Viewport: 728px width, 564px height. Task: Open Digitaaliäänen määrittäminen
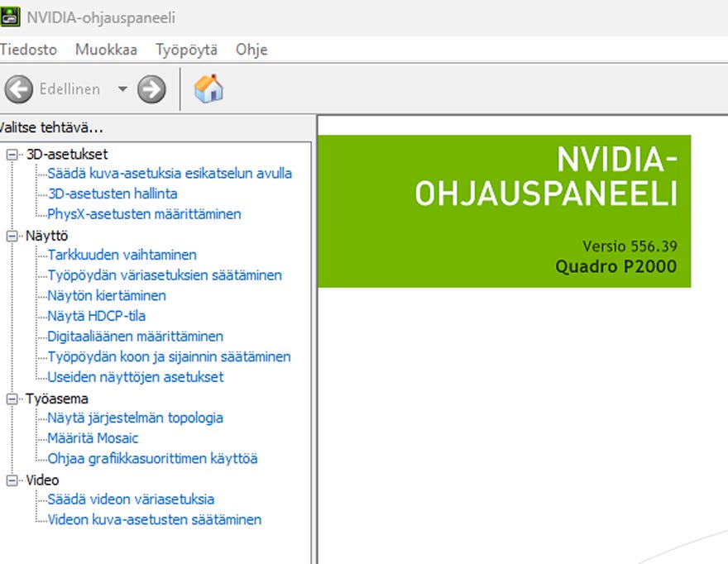tap(136, 336)
